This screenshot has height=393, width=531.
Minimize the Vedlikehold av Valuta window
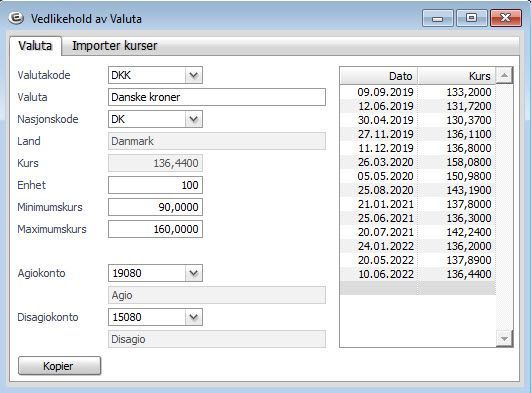pyautogui.click(x=438, y=18)
